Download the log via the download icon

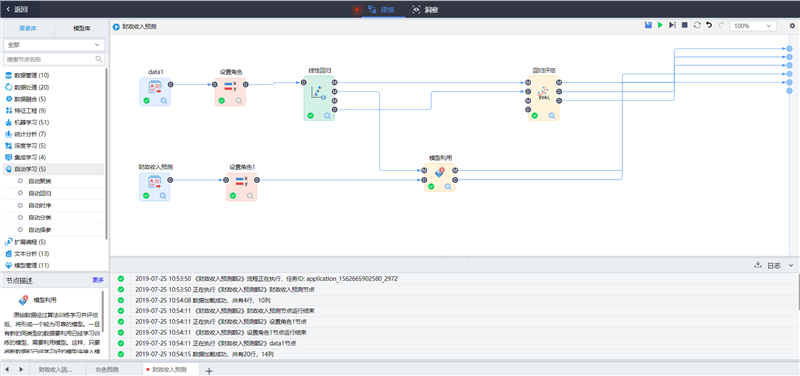tap(758, 265)
